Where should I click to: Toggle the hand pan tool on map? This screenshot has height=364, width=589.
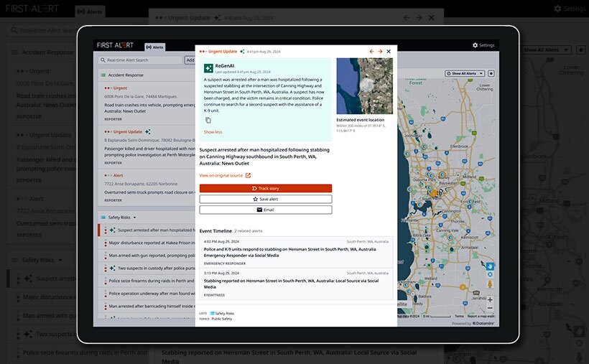tap(490, 266)
